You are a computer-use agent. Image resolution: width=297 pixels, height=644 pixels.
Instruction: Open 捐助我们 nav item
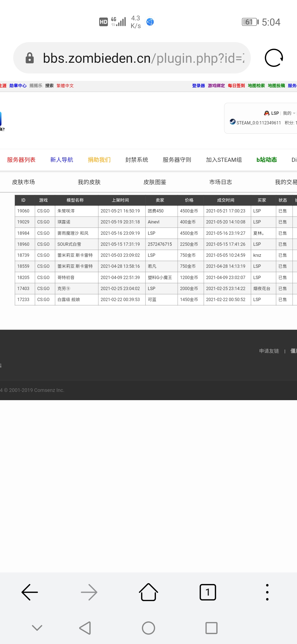click(x=99, y=160)
